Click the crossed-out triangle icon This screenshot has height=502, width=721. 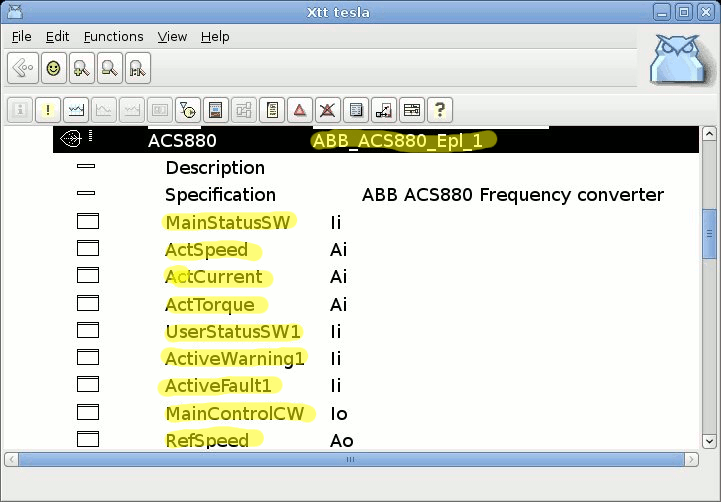tap(328, 110)
